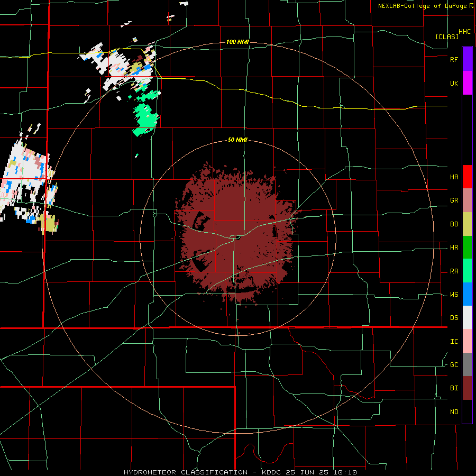476x476 pixels.
Task: Click the 'HHC' product code text
Action: coord(465,32)
